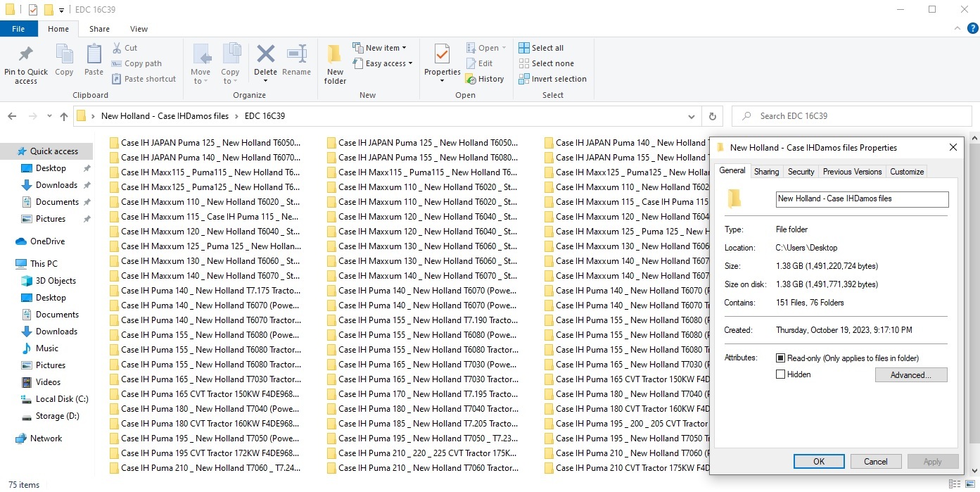The image size is (980, 492).
Task: Navigate up one folder level
Action: [64, 116]
